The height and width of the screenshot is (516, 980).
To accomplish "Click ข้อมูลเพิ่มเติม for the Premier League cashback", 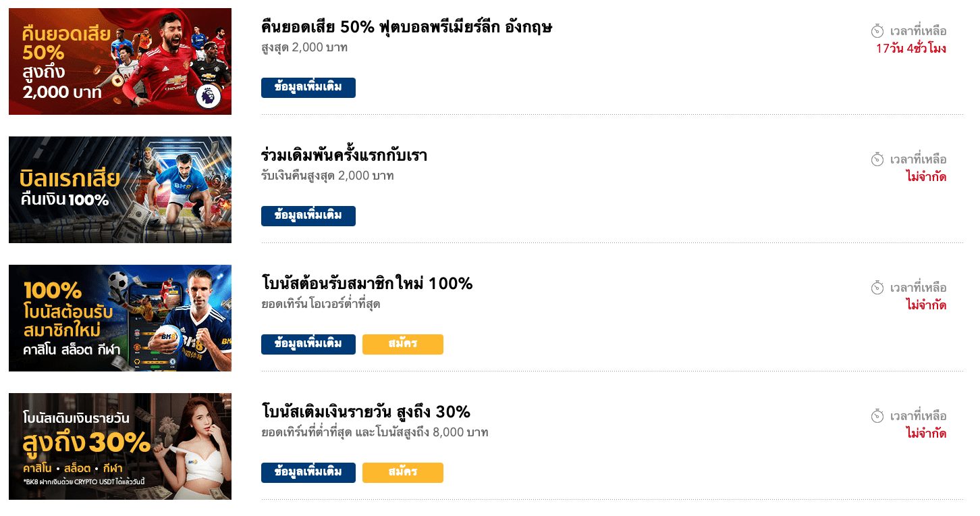I will tap(308, 87).
